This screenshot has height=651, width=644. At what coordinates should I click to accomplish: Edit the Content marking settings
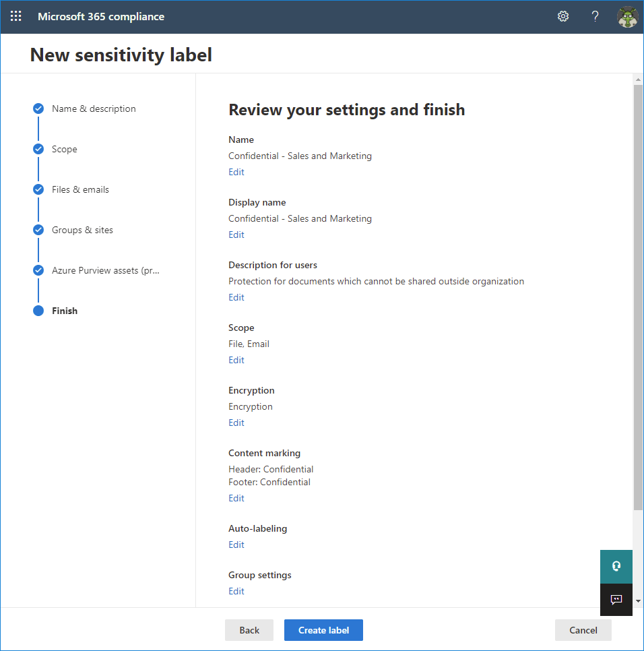(236, 498)
